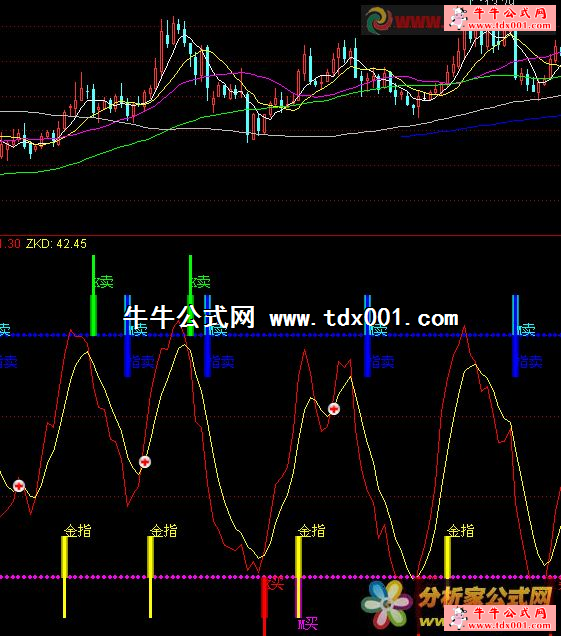Click the blue dotted overbought level line
Image resolution: width=561 pixels, height=636 pixels.
coord(280,335)
